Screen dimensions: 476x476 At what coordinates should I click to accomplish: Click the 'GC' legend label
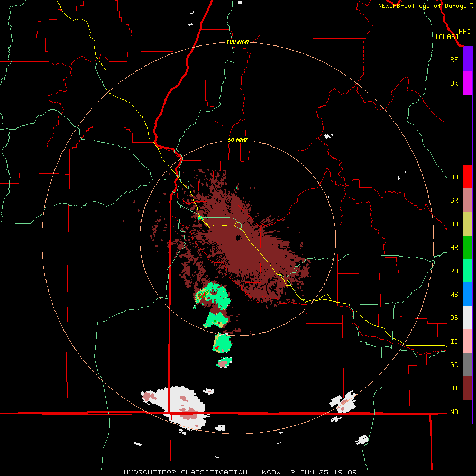pyautogui.click(x=454, y=364)
